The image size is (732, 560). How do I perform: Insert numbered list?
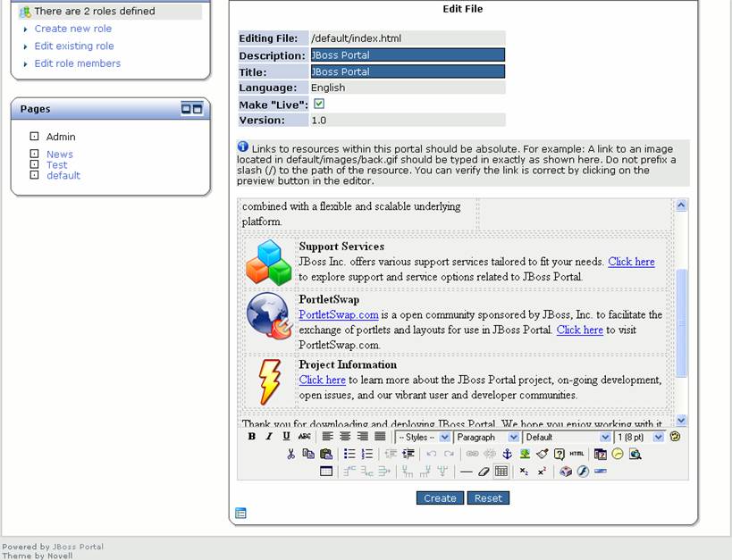[367, 454]
